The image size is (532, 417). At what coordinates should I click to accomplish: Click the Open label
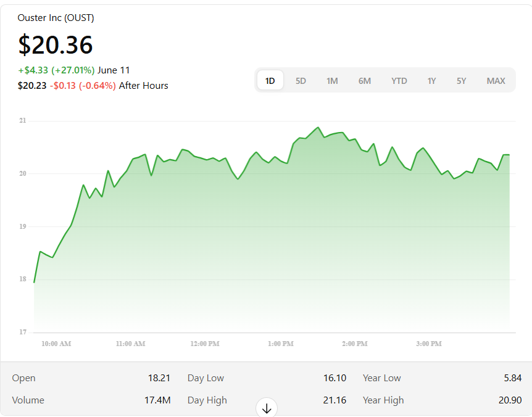click(23, 378)
